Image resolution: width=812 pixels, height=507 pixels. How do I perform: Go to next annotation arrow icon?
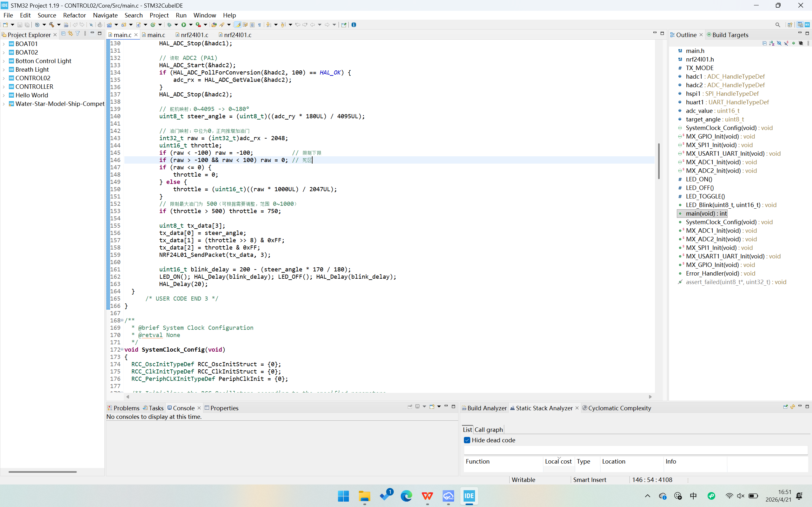pos(268,25)
